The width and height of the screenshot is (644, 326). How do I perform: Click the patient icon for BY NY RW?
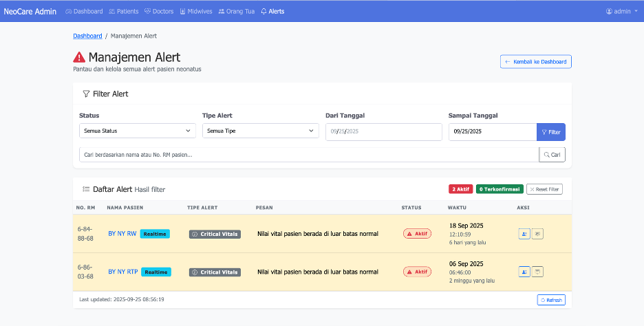524,234
